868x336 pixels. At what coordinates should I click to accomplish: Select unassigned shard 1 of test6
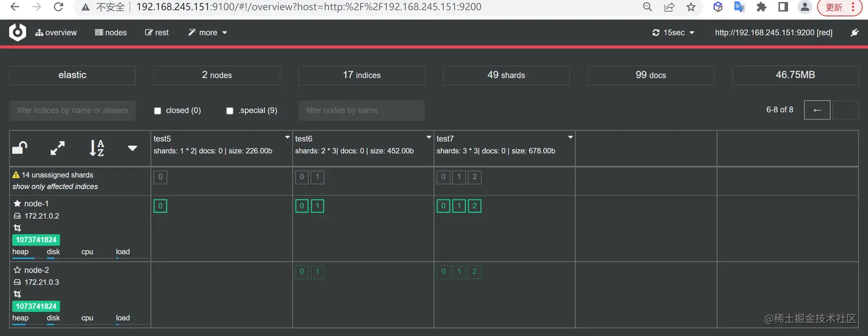tap(317, 177)
